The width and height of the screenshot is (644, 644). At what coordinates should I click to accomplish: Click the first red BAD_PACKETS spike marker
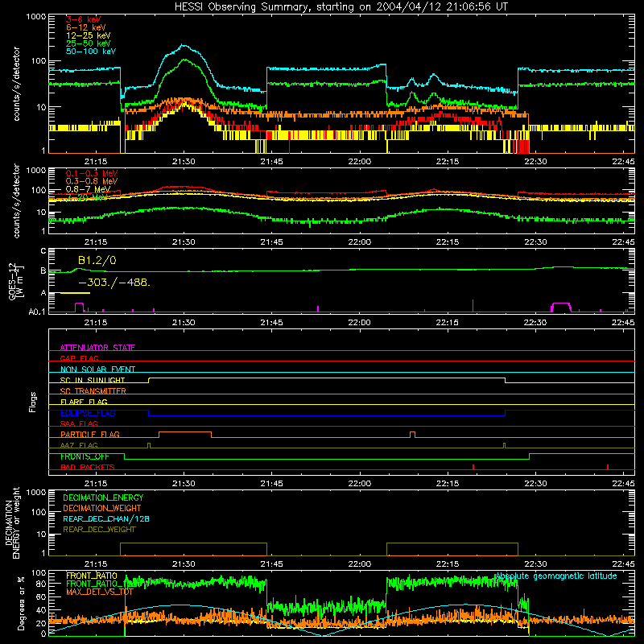pos(473,467)
